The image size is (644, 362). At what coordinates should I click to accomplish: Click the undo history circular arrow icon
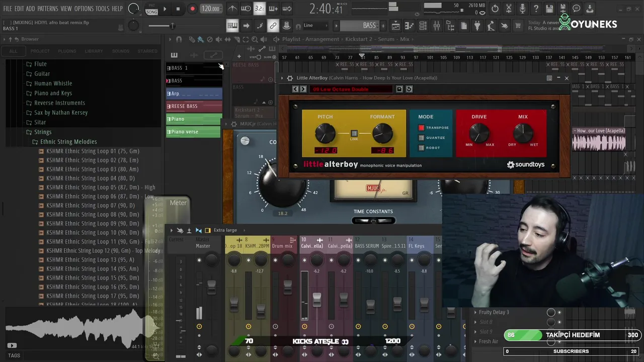pyautogui.click(x=495, y=9)
